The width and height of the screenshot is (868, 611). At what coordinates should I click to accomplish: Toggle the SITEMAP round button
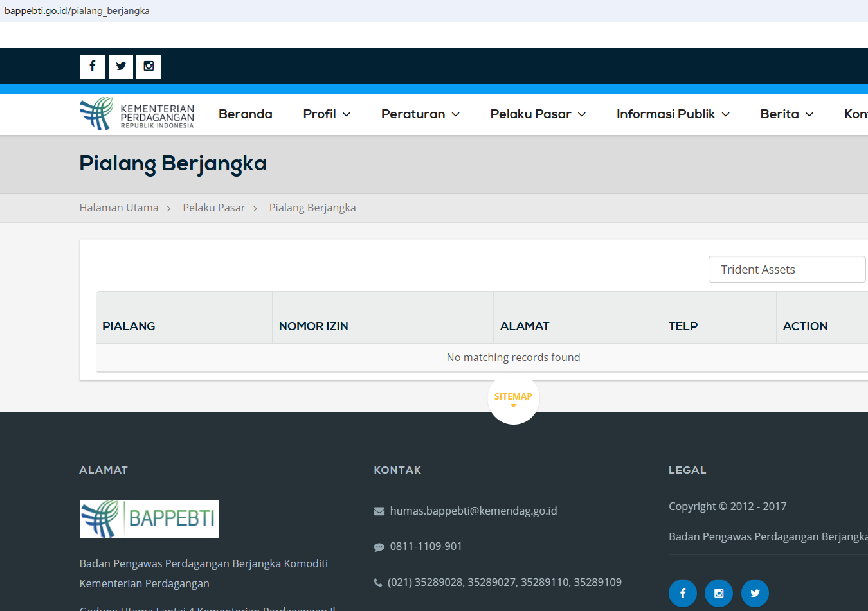coord(513,398)
